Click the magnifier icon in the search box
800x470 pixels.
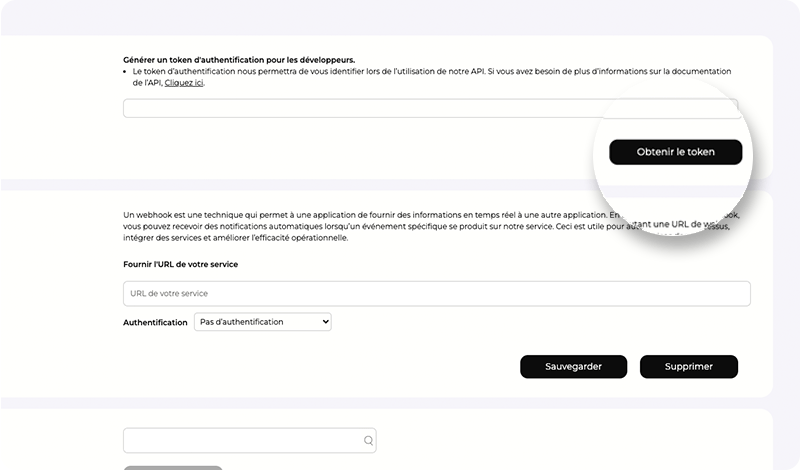[x=368, y=440]
